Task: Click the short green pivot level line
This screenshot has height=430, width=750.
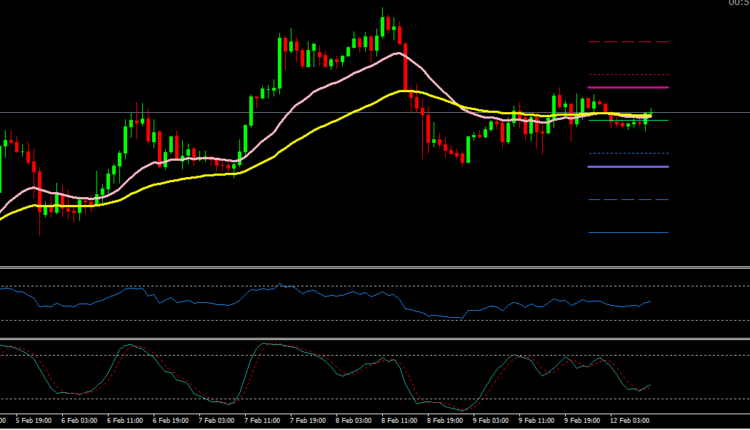Action: click(628, 121)
